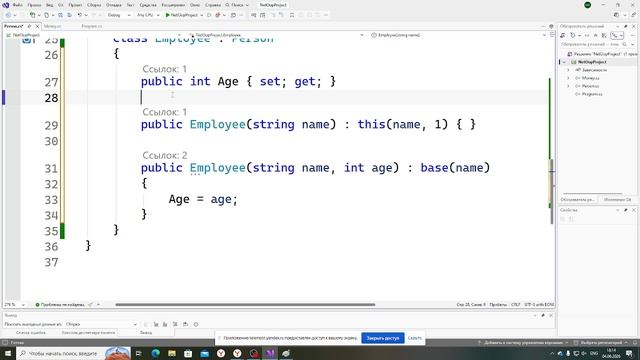
Task: Open the Проект menu
Action: coord(75,5)
